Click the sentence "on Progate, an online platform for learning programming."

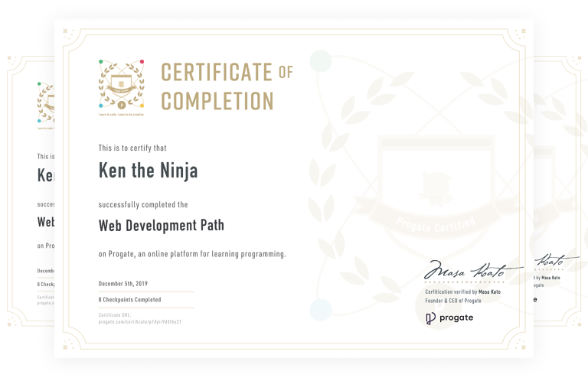[192, 254]
